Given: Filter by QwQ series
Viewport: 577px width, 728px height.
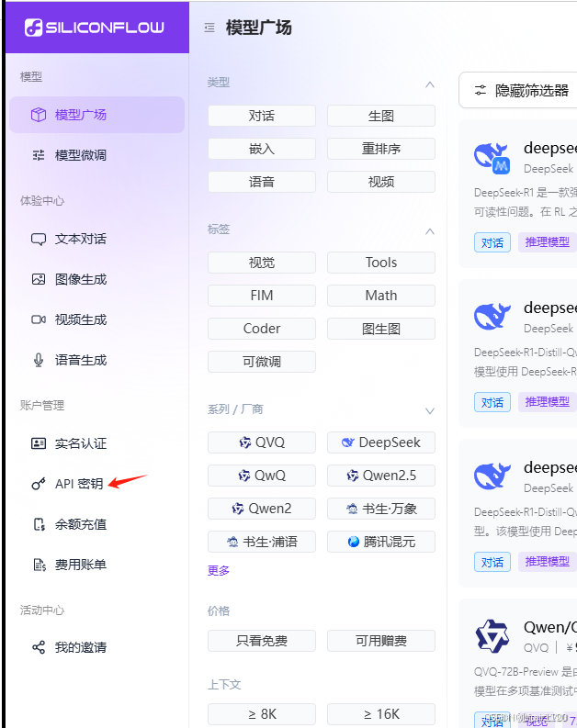Looking at the screenshot, I should pyautogui.click(x=262, y=475).
